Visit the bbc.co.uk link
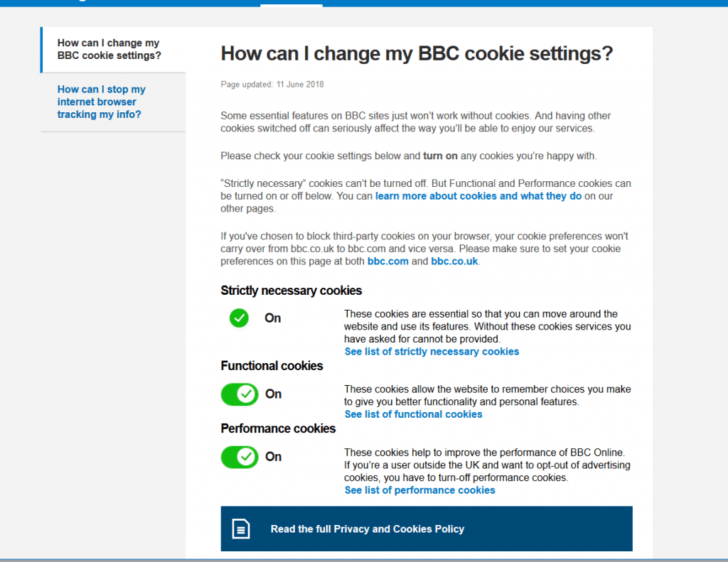 (454, 261)
